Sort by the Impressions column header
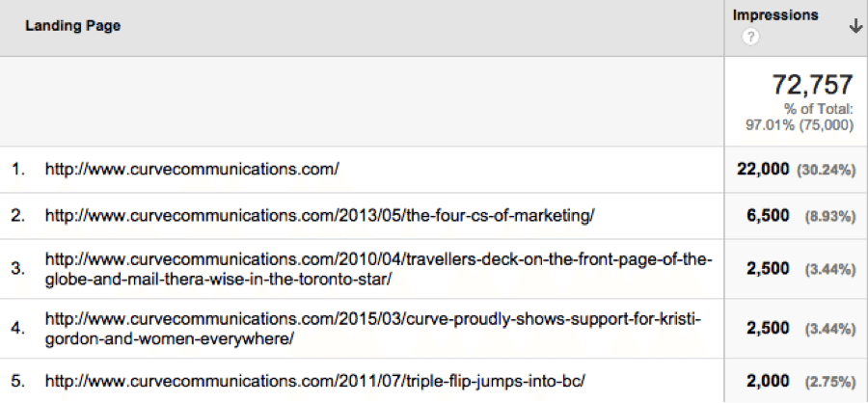 tap(775, 15)
